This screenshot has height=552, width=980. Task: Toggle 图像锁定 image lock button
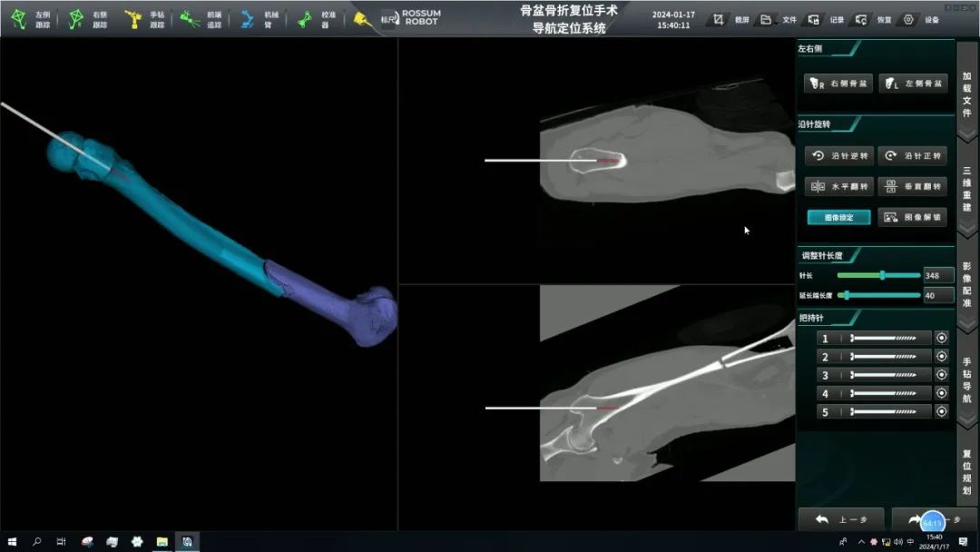839,218
